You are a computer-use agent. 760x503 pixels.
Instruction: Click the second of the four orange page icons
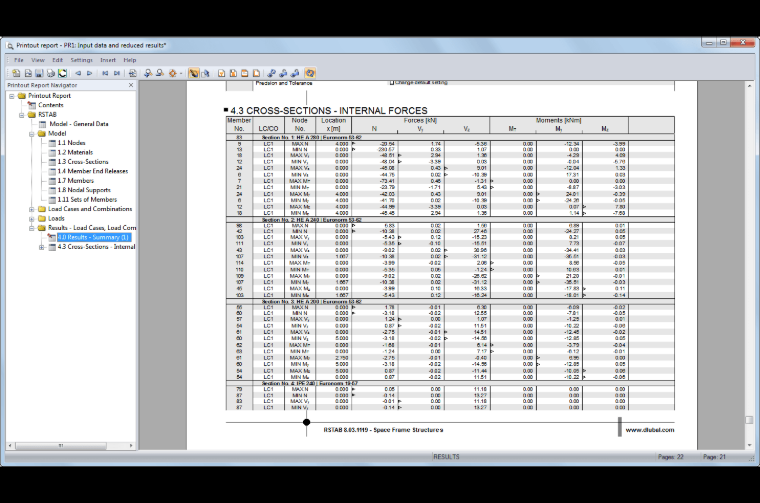(x=233, y=73)
